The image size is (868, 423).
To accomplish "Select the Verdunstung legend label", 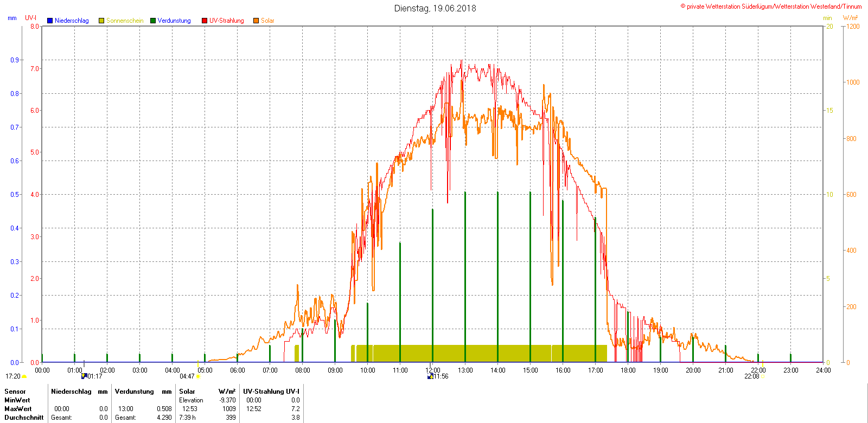I will [174, 21].
